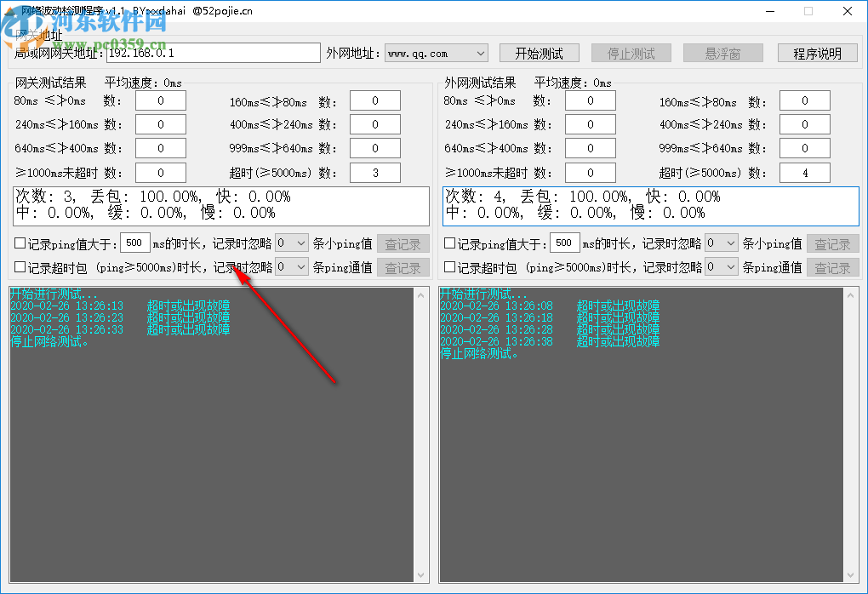
Task: Select external log entry 13:26:38
Action: point(550,341)
